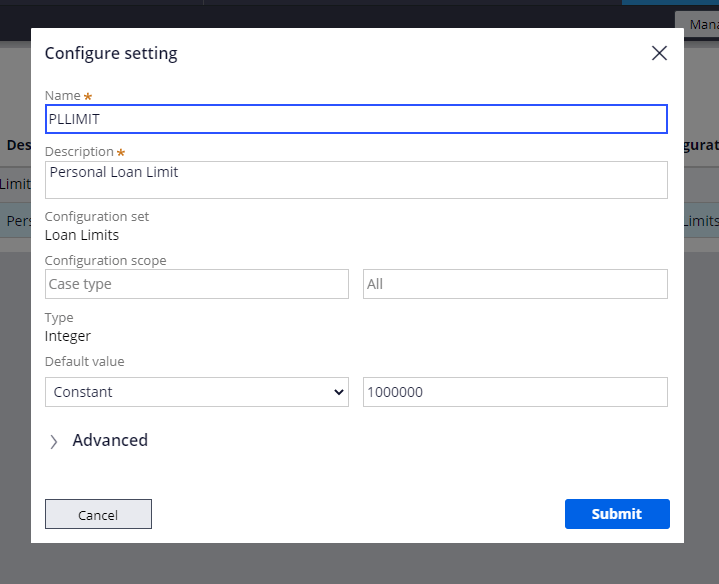719x584 pixels.
Task: Click the Description text area
Action: (355, 180)
